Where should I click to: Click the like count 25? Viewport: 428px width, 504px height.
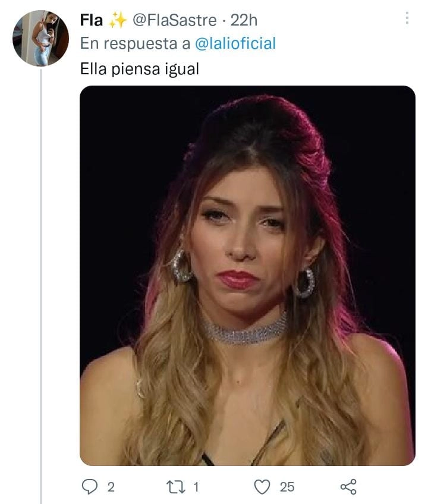coord(287,487)
